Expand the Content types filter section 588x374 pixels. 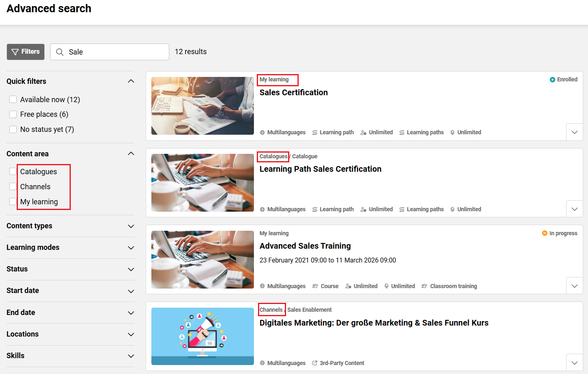(131, 226)
